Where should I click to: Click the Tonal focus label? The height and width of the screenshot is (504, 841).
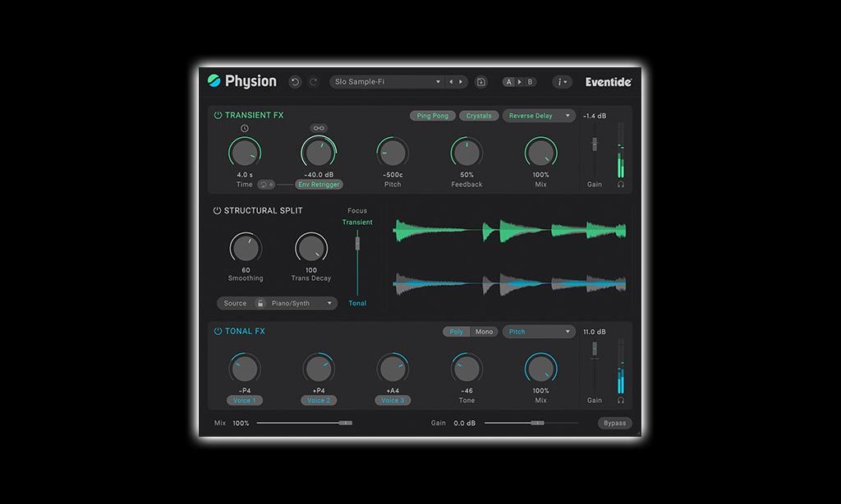(x=357, y=304)
